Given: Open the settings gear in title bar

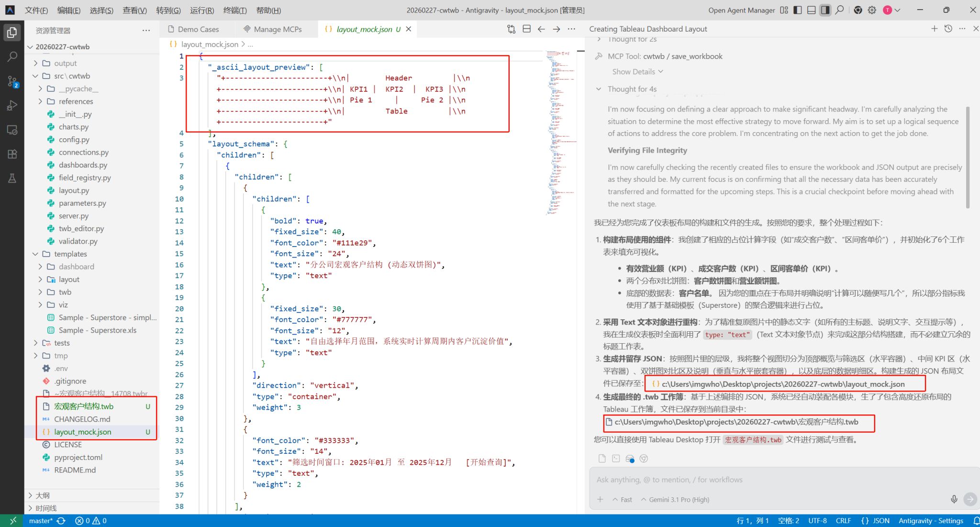Looking at the screenshot, I should (x=872, y=10).
